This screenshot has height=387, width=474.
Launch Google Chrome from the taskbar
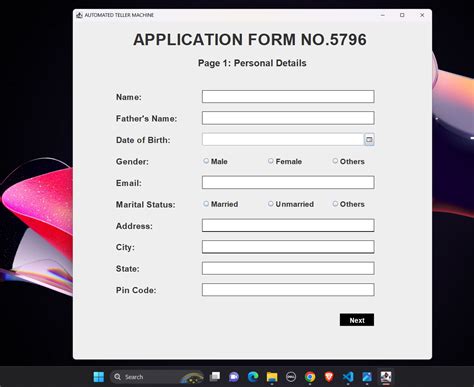pyautogui.click(x=310, y=377)
